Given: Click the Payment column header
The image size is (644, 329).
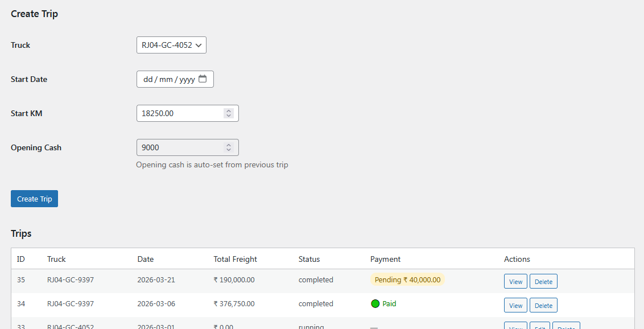Looking at the screenshot, I should (385, 259).
